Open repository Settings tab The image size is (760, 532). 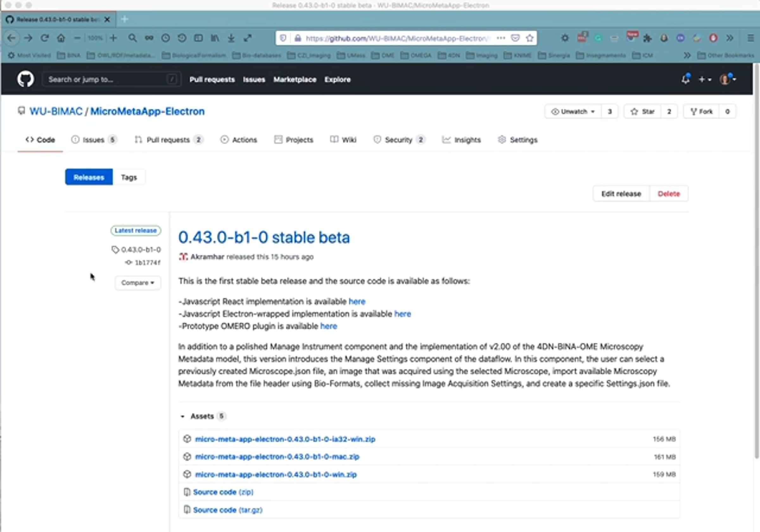pyautogui.click(x=518, y=140)
